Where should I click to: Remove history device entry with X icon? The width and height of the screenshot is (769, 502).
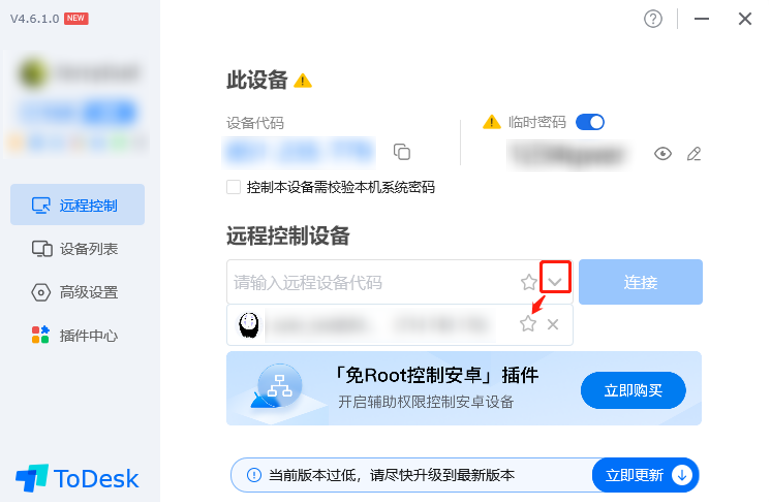[x=553, y=324]
